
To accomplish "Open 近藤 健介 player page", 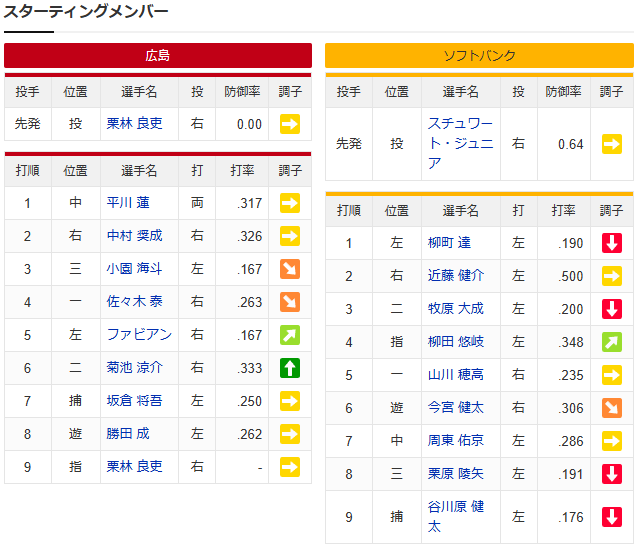I will click(x=456, y=276).
